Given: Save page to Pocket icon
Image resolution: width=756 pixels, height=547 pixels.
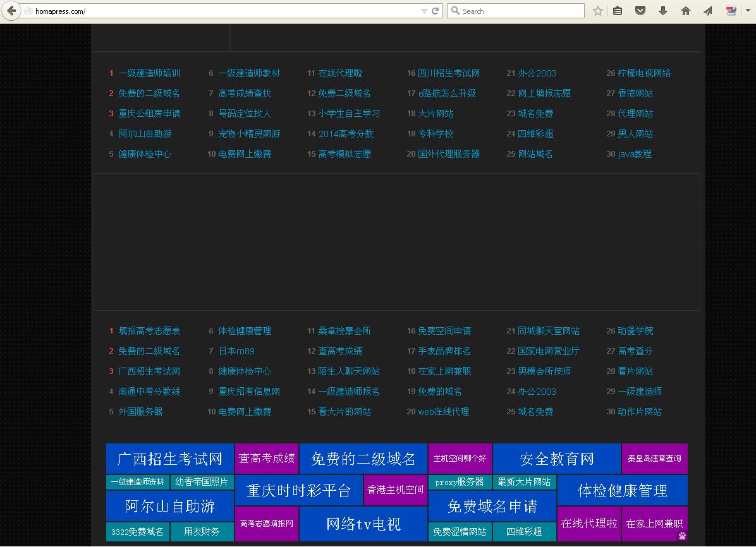Looking at the screenshot, I should click(x=640, y=11).
